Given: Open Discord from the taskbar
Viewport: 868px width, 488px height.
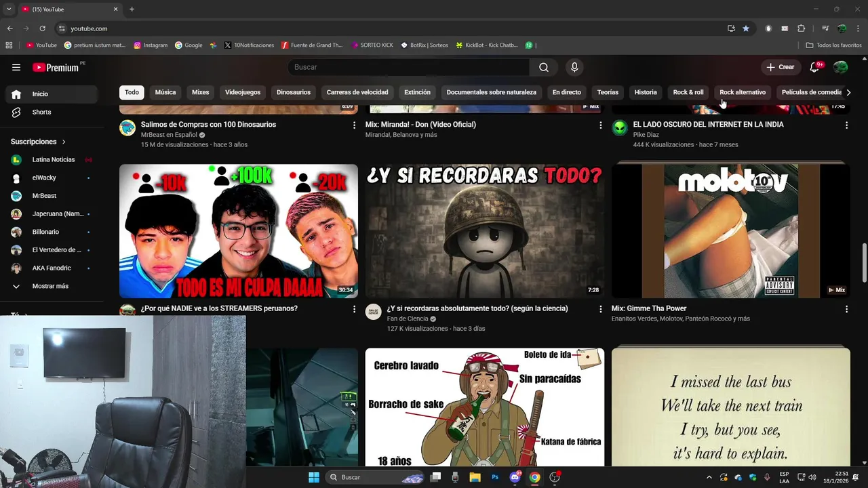Looking at the screenshot, I should click(515, 477).
